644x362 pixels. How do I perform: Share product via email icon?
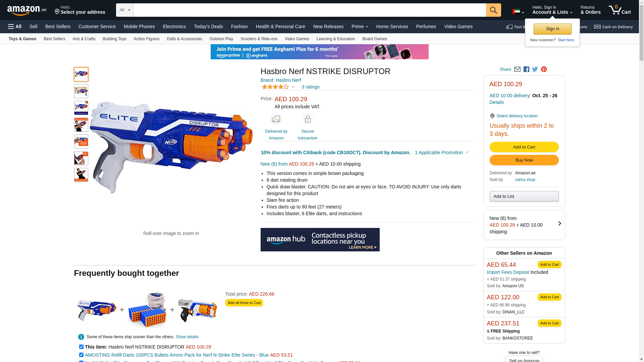(x=517, y=69)
